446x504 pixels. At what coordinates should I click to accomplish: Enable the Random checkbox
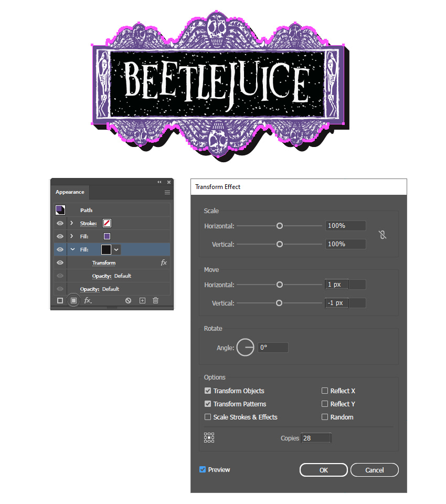(x=325, y=417)
